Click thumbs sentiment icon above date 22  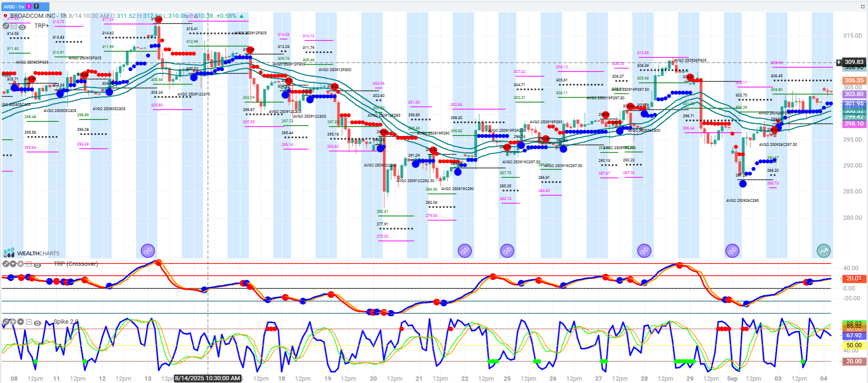(465, 251)
